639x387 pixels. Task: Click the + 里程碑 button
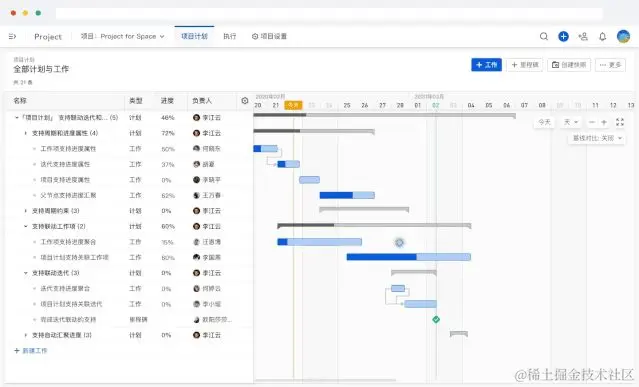click(x=524, y=65)
